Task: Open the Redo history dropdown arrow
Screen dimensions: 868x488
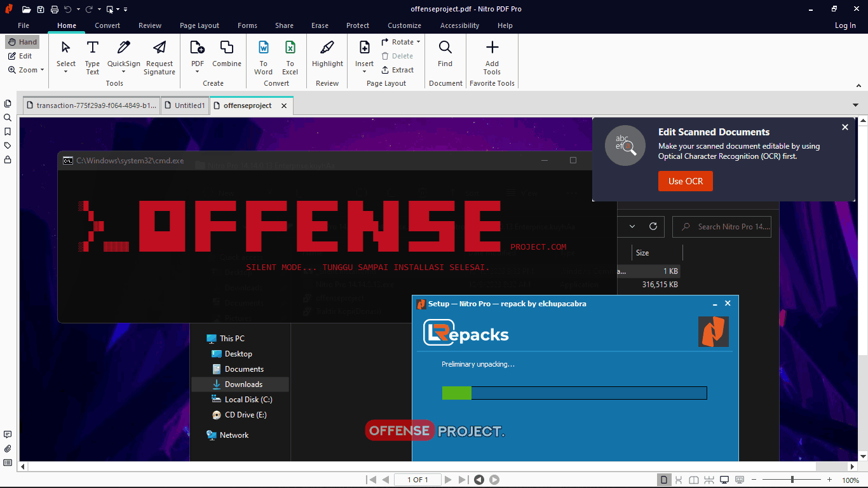Action: tap(100, 10)
